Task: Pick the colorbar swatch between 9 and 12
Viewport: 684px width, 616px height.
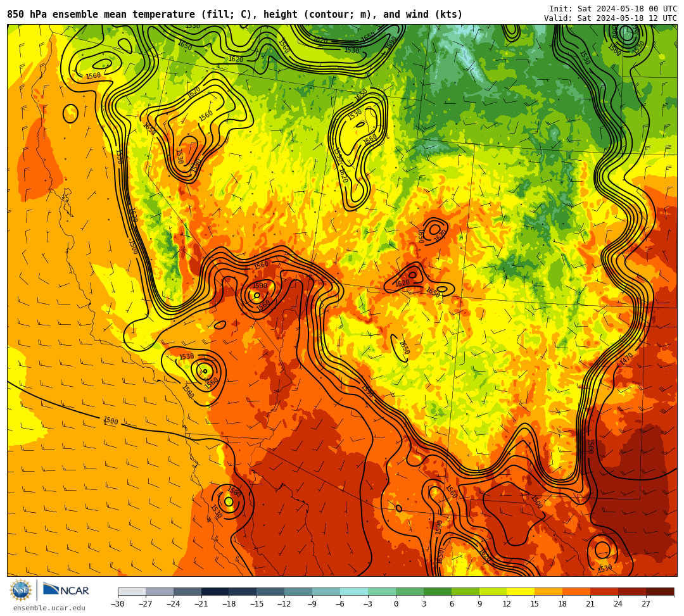Action: (493, 591)
